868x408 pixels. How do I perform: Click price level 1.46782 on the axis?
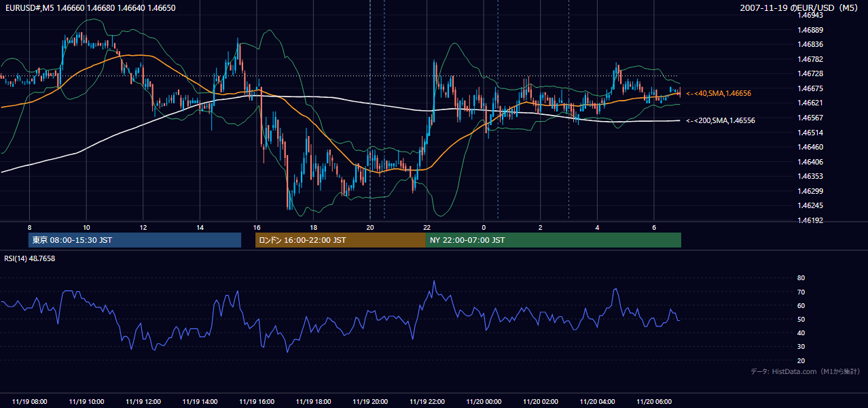pos(810,59)
